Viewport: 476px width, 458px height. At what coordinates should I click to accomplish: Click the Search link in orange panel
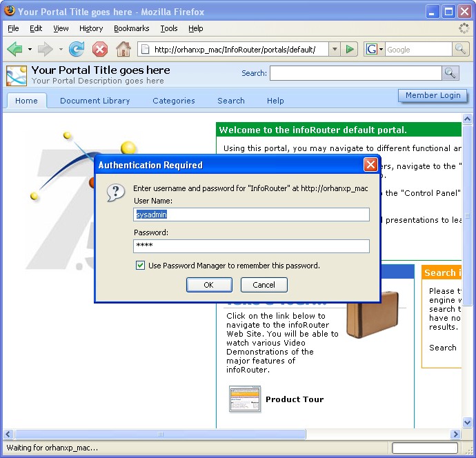click(x=443, y=348)
